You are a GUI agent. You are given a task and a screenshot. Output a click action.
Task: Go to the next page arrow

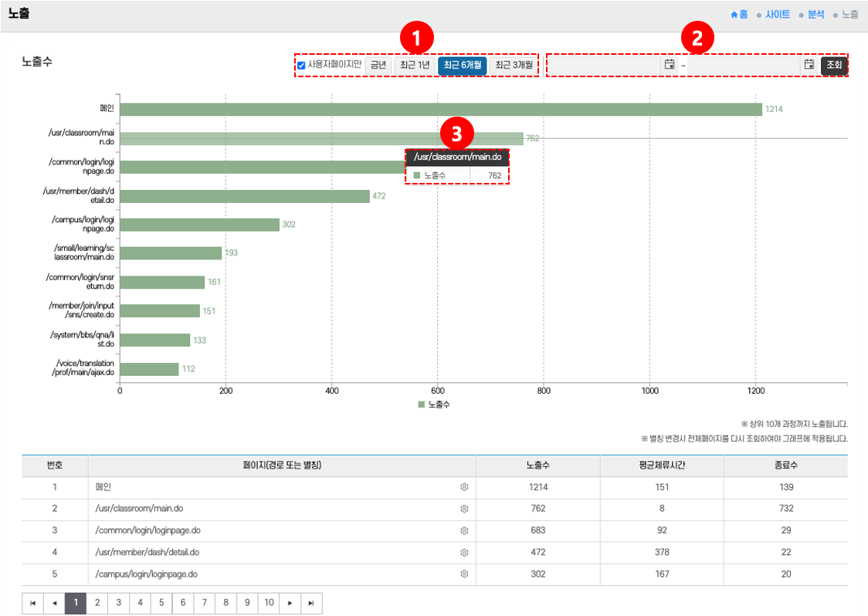click(290, 604)
